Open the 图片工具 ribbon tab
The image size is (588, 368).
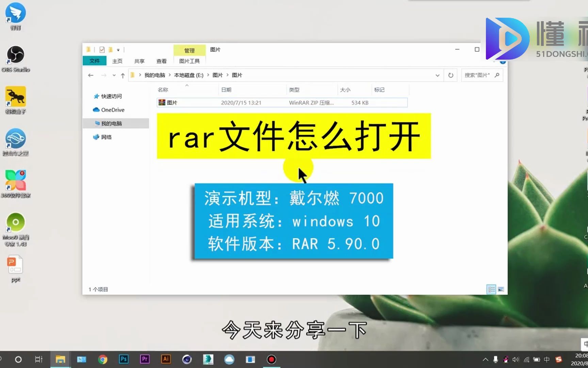189,61
